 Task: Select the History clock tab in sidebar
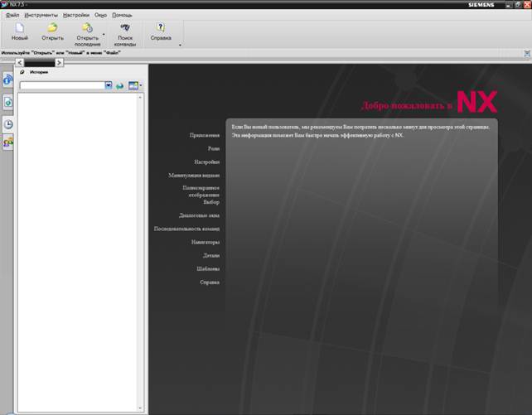pyautogui.click(x=8, y=124)
